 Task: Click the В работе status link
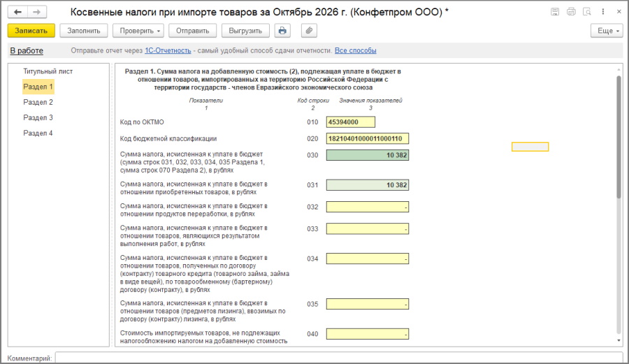tap(27, 50)
